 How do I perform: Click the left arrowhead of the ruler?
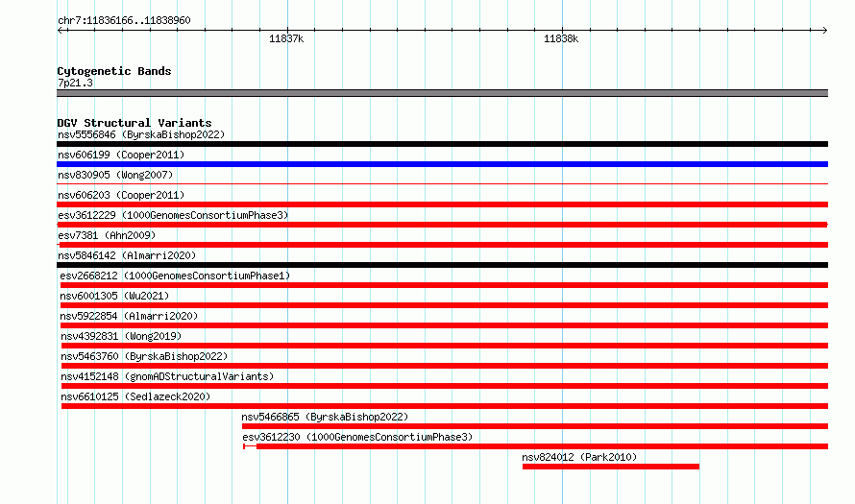(61, 31)
